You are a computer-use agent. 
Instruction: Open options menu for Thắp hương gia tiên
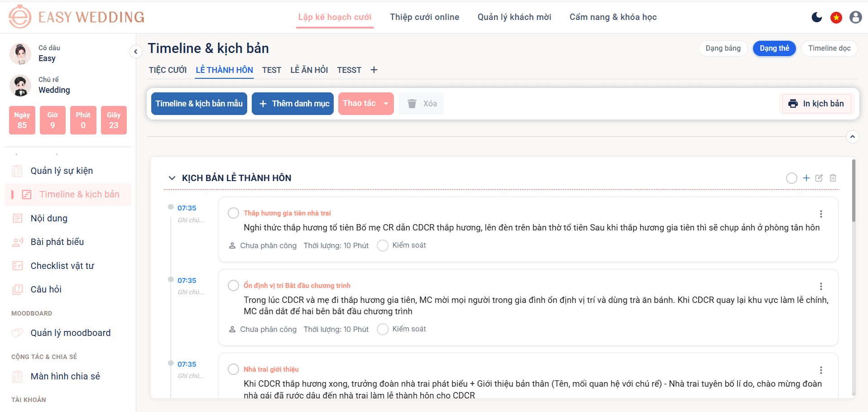click(821, 214)
